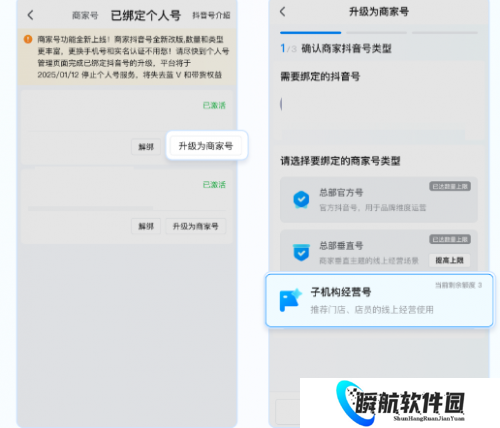Click 解绑 on the second account card
Viewport: 500px width, 428px height.
pyautogui.click(x=146, y=226)
